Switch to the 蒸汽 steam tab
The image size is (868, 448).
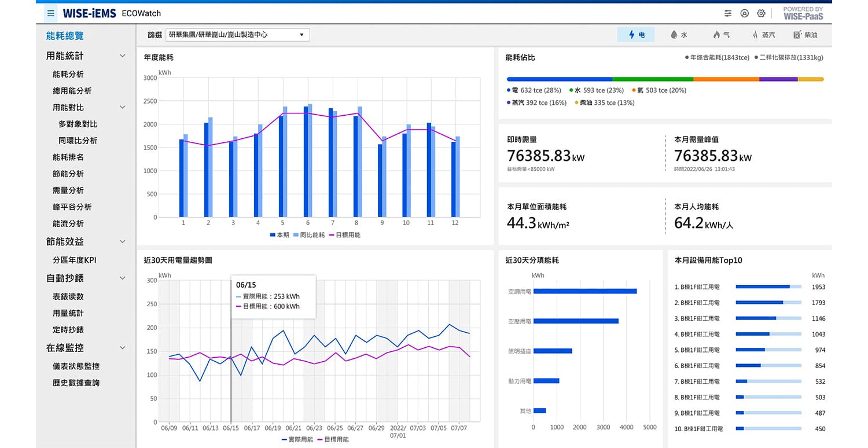(x=764, y=35)
